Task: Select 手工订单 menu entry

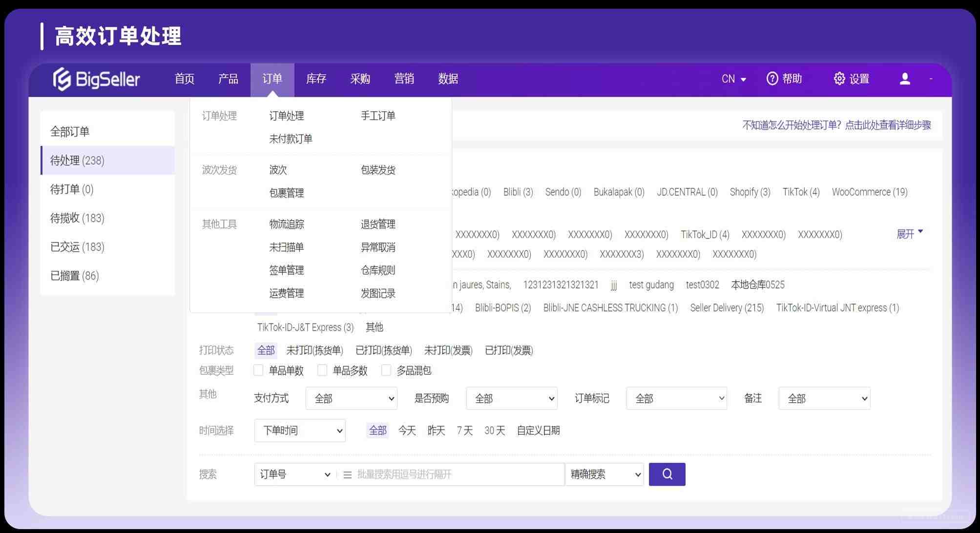Action: point(378,116)
